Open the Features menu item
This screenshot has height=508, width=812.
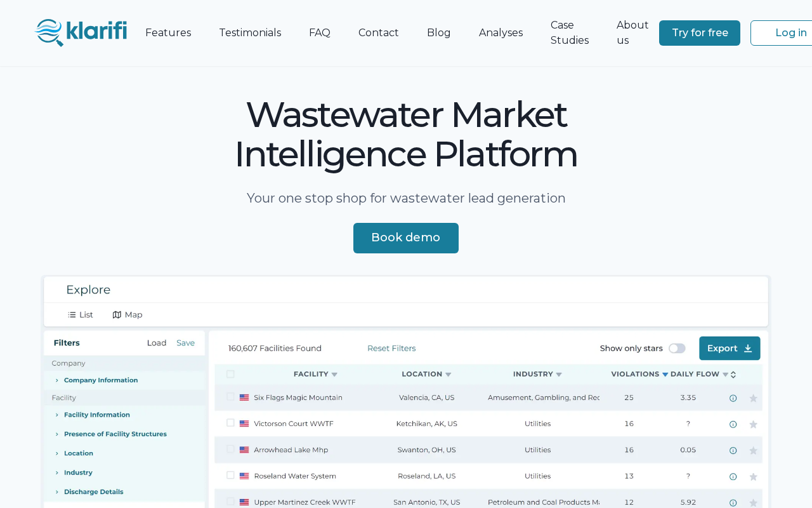click(x=168, y=33)
